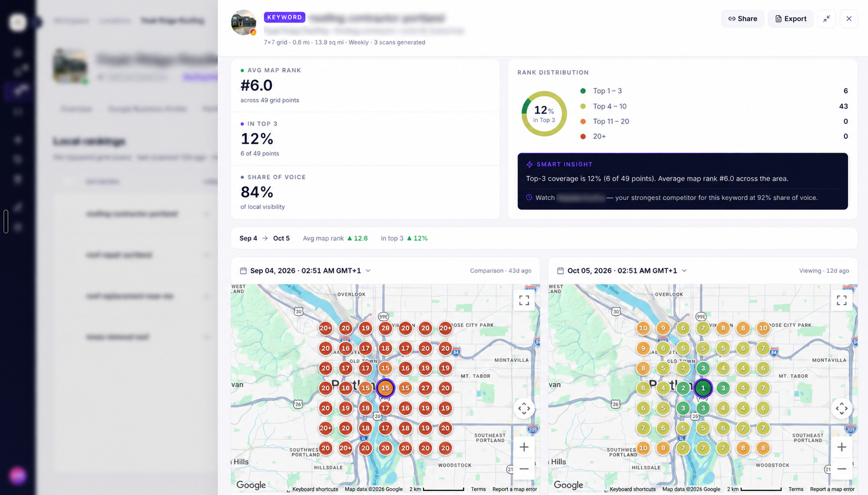Viewport: 868px width, 495px height.
Task: Click the In top 3 12% change indicator
Action: pos(404,238)
